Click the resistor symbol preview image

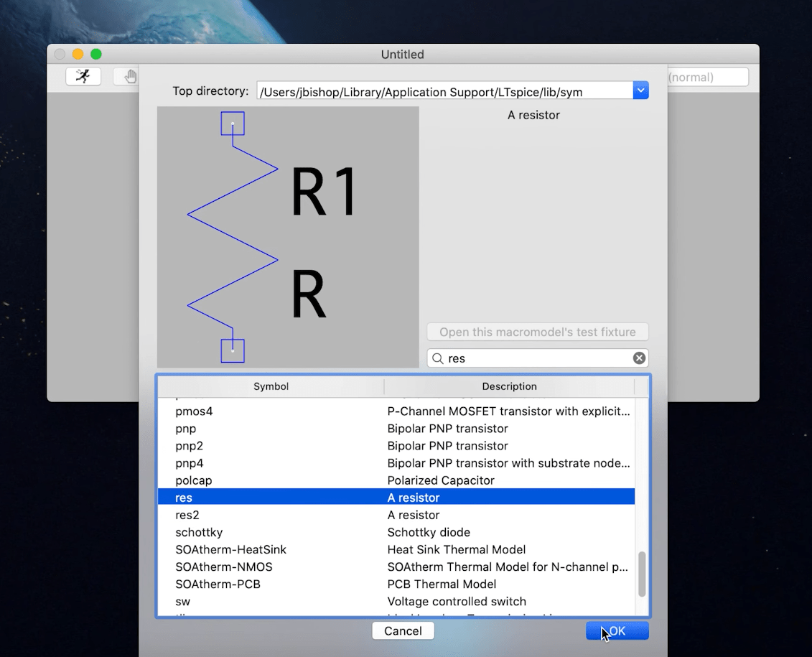tap(288, 237)
